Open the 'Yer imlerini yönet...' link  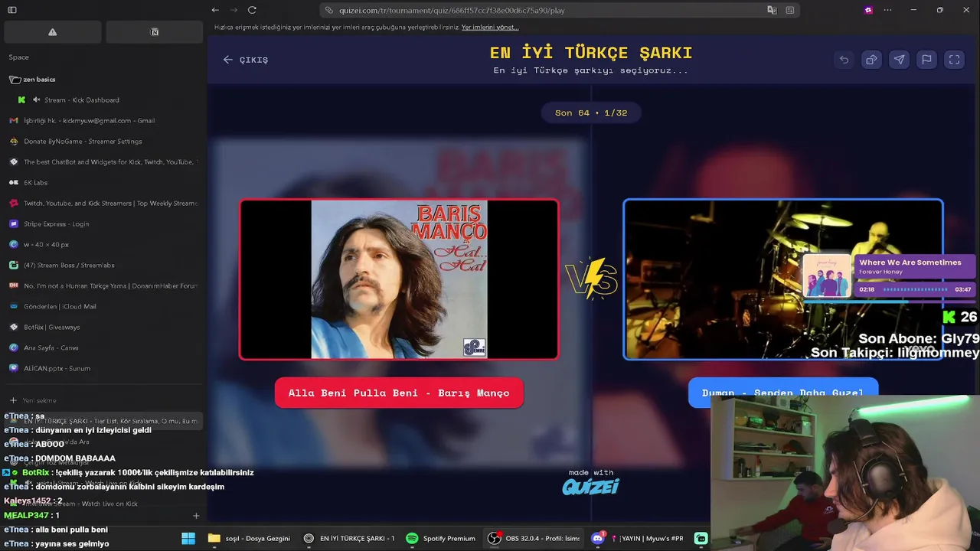click(x=490, y=27)
